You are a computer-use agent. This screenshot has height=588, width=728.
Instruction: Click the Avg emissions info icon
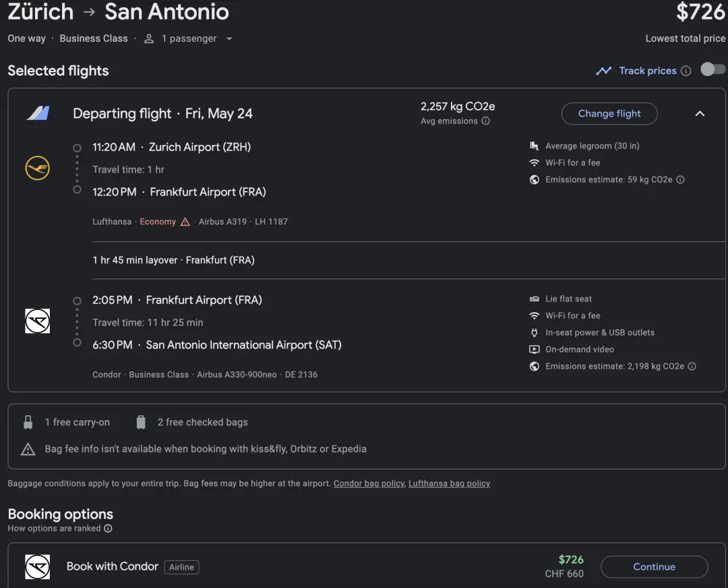pos(485,121)
